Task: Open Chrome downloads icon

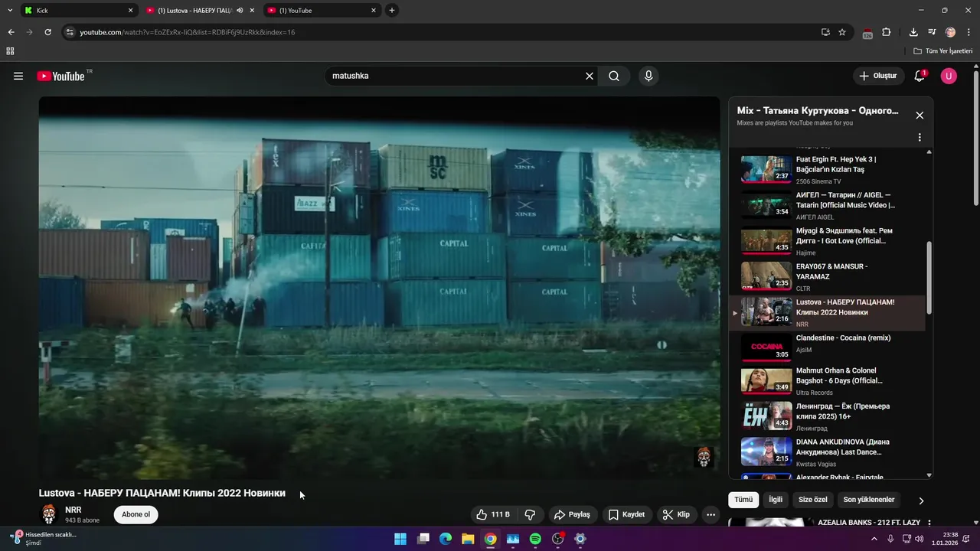Action: pyautogui.click(x=913, y=32)
